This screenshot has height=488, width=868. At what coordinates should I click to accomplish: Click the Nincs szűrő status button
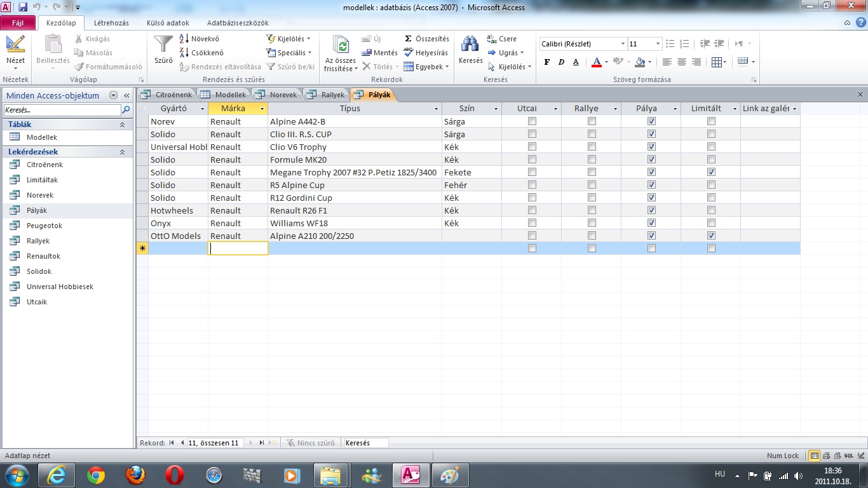[x=310, y=443]
